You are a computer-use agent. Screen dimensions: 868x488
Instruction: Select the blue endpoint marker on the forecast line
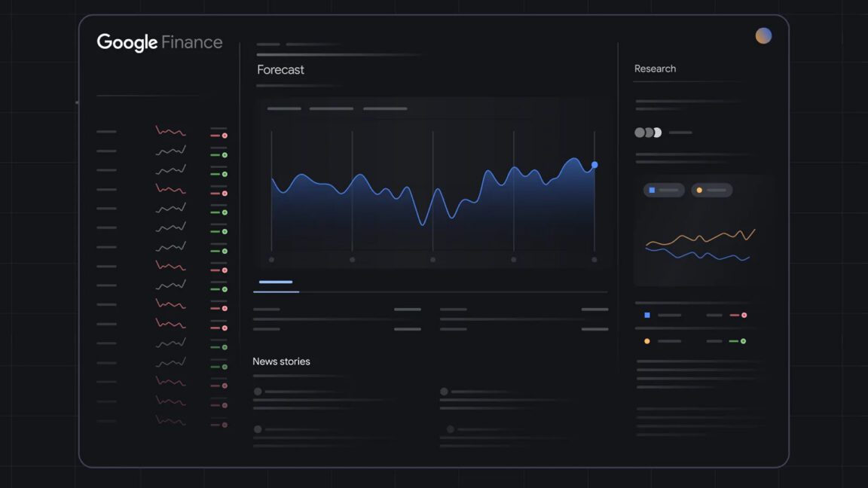coord(594,164)
